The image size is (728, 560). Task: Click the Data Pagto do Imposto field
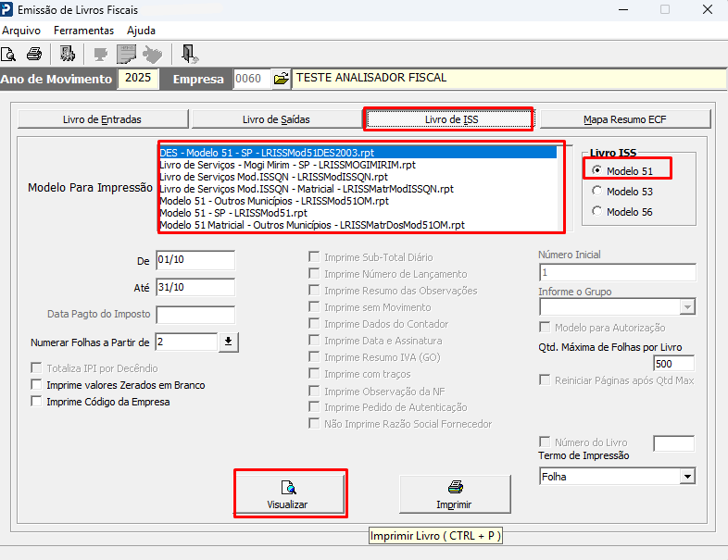(195, 315)
